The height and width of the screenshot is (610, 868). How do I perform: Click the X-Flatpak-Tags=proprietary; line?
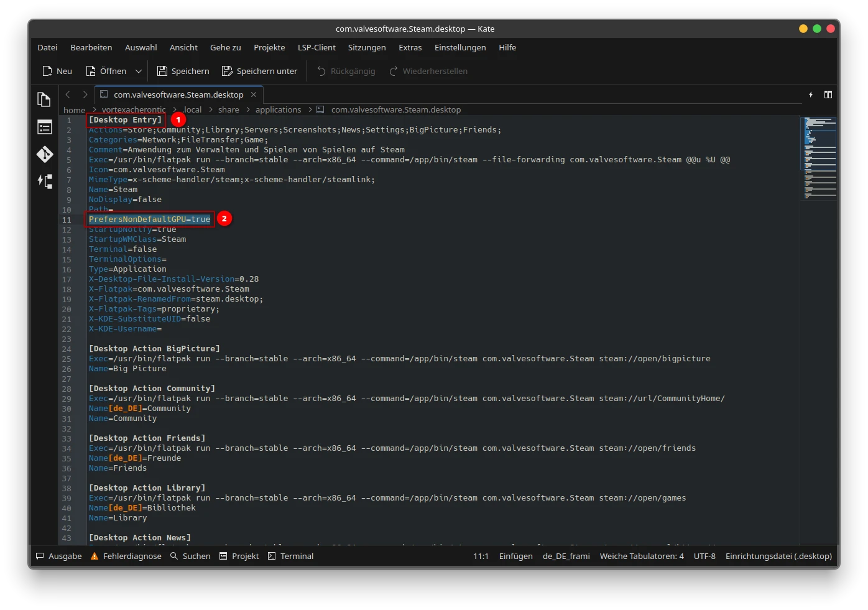154,309
